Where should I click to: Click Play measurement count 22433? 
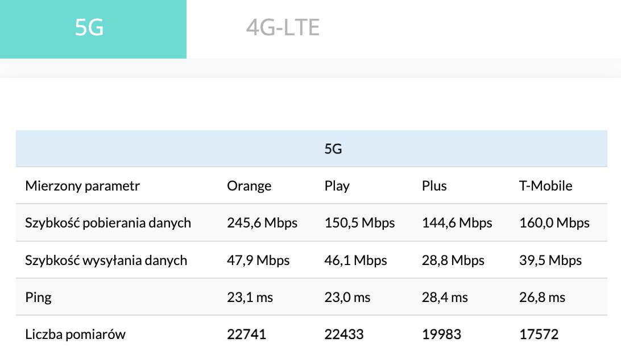(x=344, y=334)
